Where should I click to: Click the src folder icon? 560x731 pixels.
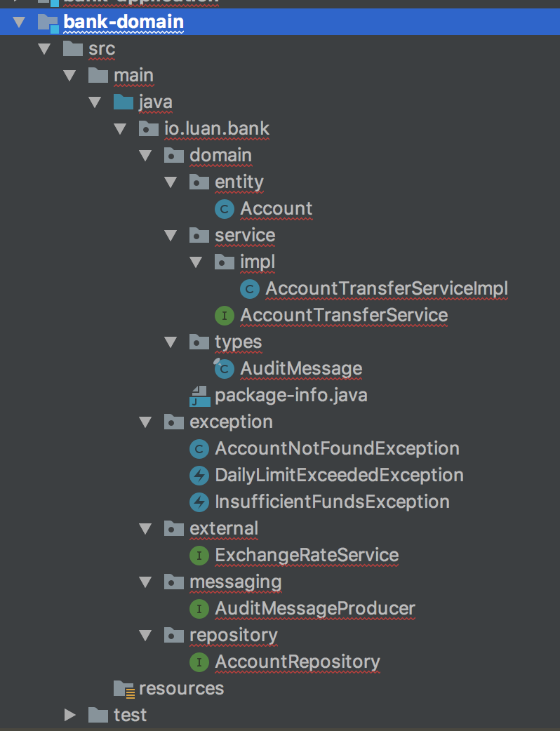(73, 48)
